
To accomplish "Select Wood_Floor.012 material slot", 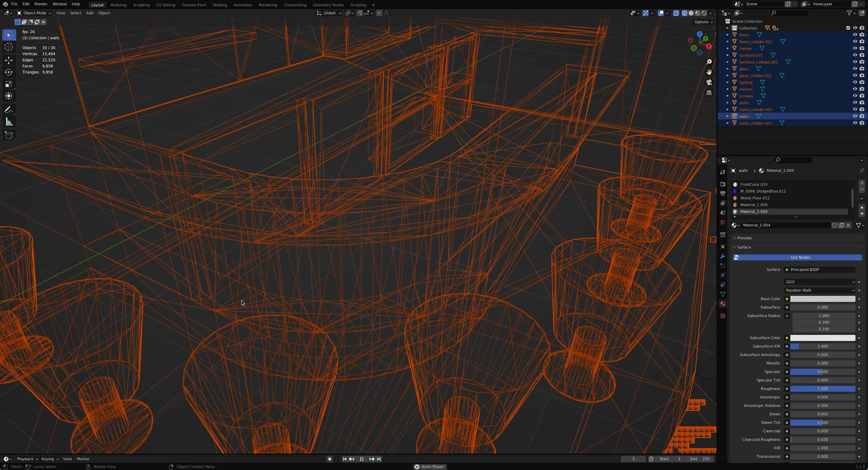I will click(755, 198).
